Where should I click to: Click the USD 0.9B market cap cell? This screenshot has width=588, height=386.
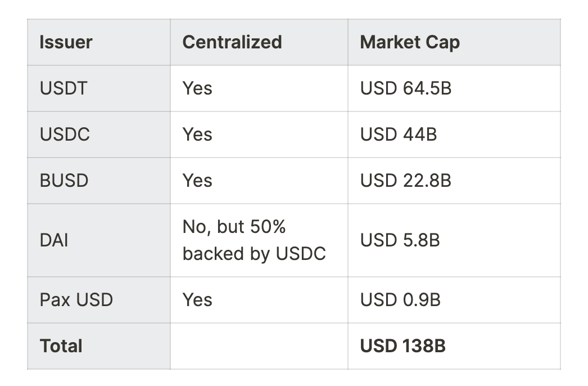pyautogui.click(x=400, y=300)
